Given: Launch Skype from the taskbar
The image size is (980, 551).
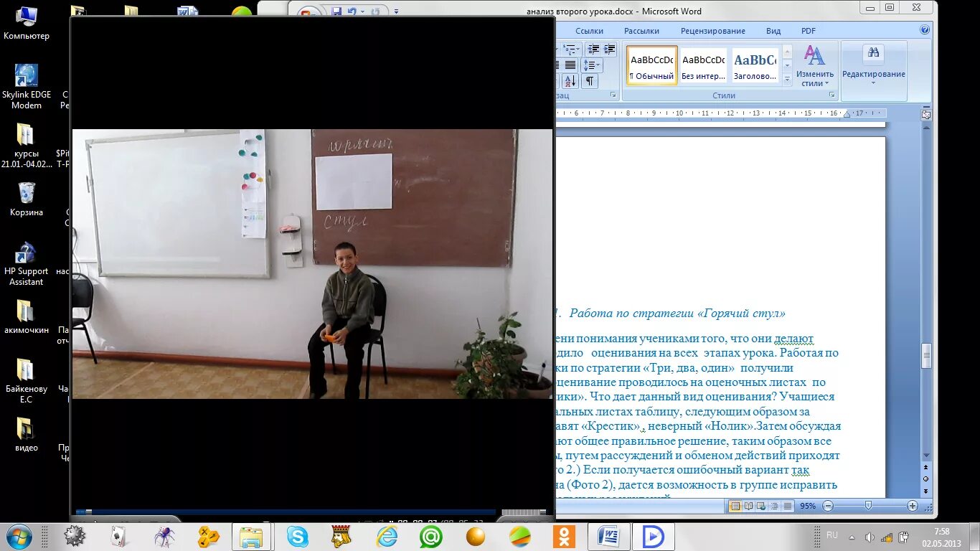Looking at the screenshot, I should click(296, 535).
